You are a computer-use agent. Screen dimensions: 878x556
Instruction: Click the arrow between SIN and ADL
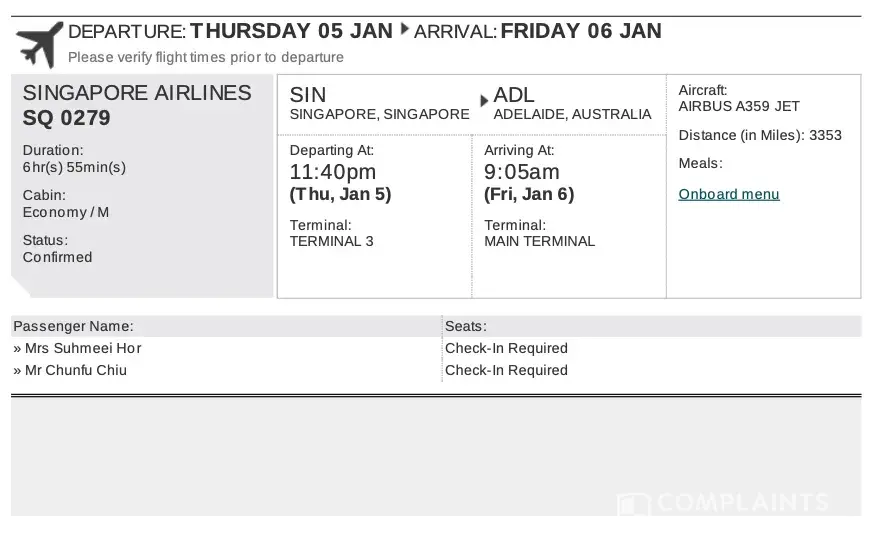[485, 100]
